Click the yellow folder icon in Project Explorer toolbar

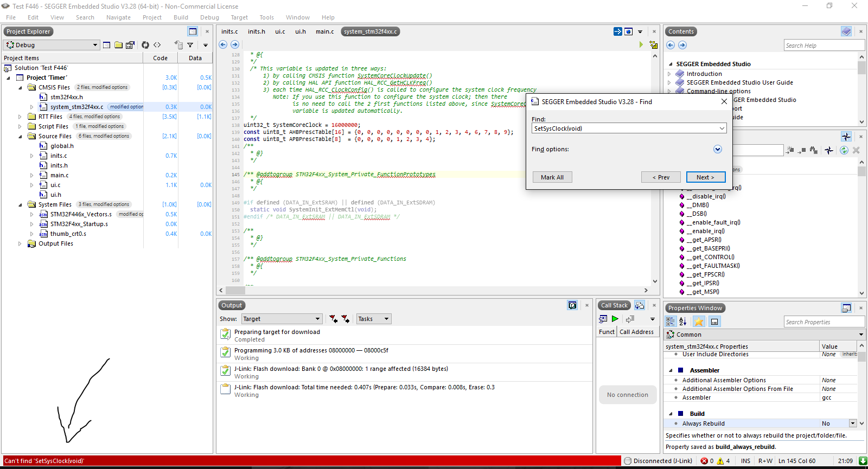click(x=118, y=45)
